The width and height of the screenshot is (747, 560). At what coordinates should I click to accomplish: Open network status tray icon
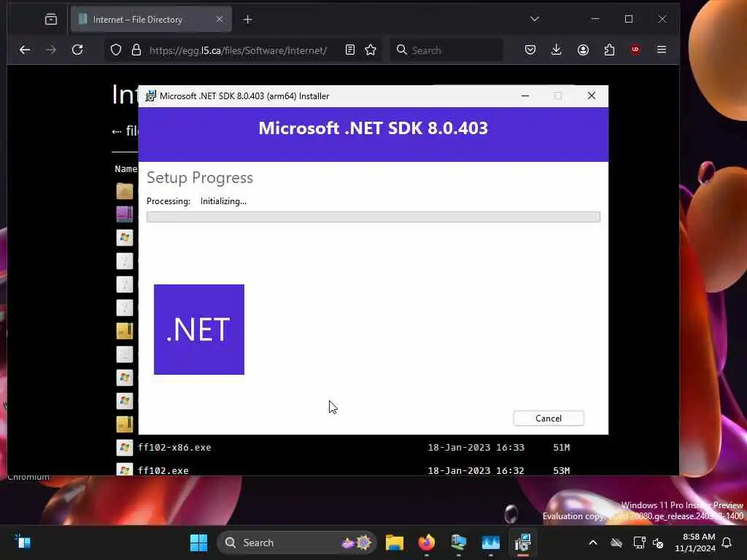pos(639,542)
